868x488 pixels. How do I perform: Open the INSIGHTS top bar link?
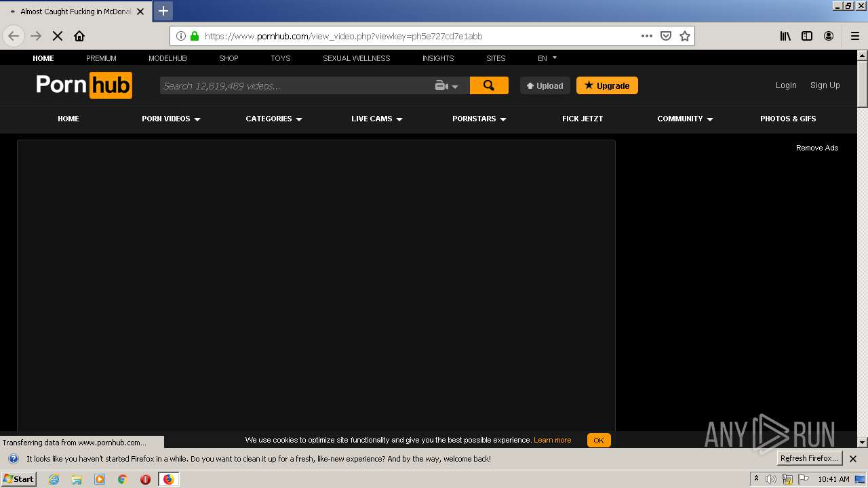(438, 58)
